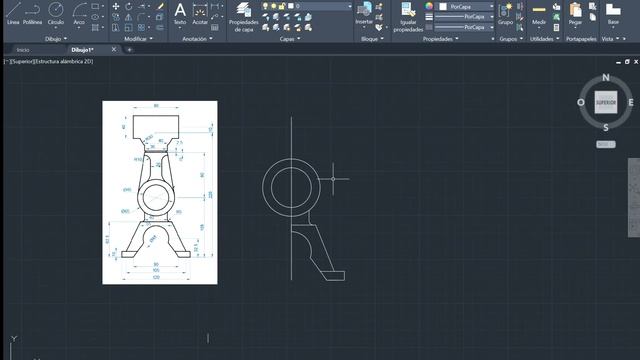Select the reference image thumbnail

click(x=160, y=192)
